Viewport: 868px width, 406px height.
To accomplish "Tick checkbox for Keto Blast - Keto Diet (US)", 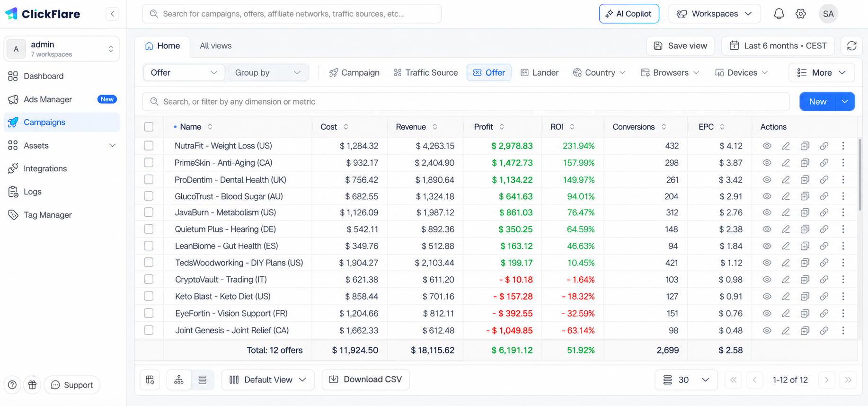I will (x=149, y=297).
